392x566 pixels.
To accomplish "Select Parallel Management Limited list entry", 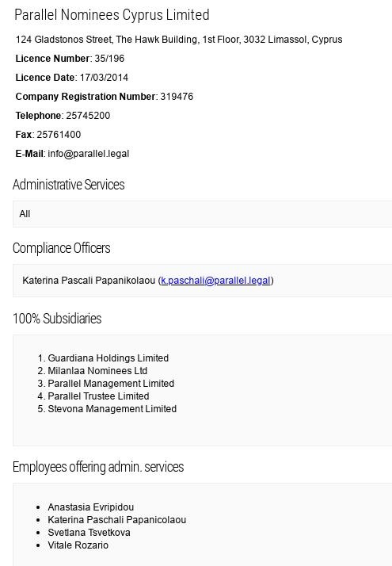I will click(111, 384).
